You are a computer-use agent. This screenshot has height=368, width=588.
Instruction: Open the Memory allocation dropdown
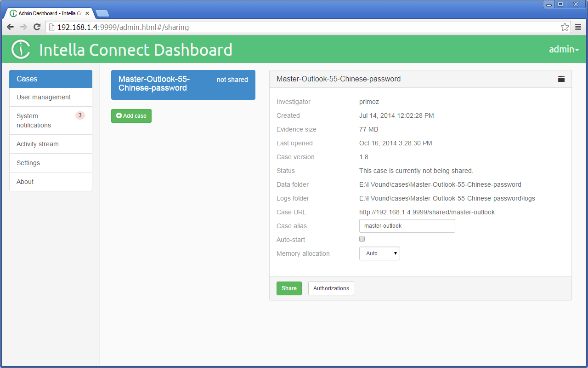pos(379,253)
